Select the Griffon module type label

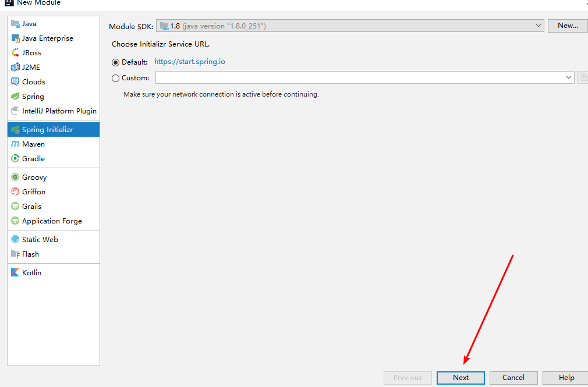coord(34,191)
